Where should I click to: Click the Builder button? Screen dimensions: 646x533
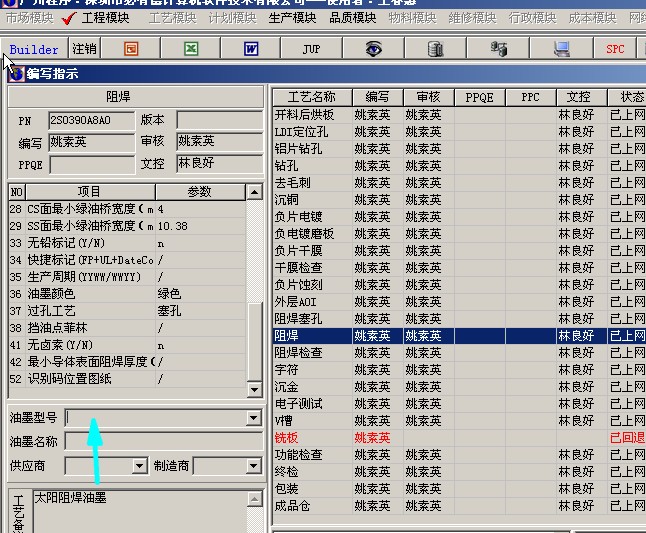34,49
